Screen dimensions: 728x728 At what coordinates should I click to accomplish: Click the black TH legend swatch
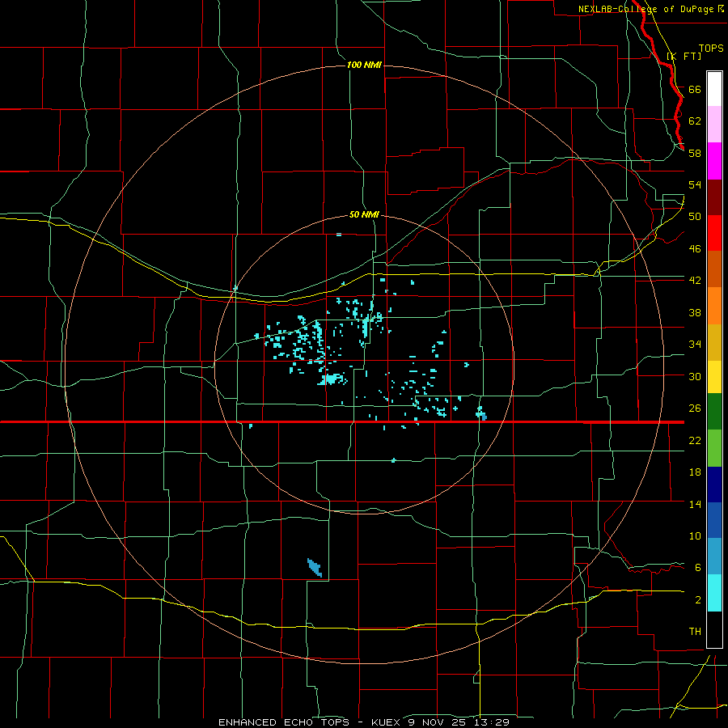(714, 629)
